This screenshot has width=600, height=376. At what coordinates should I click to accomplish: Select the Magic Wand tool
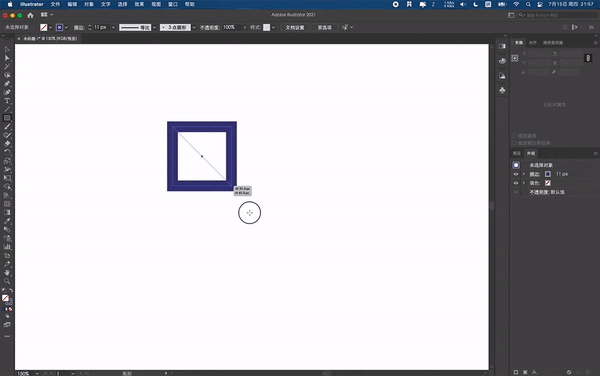(7, 67)
